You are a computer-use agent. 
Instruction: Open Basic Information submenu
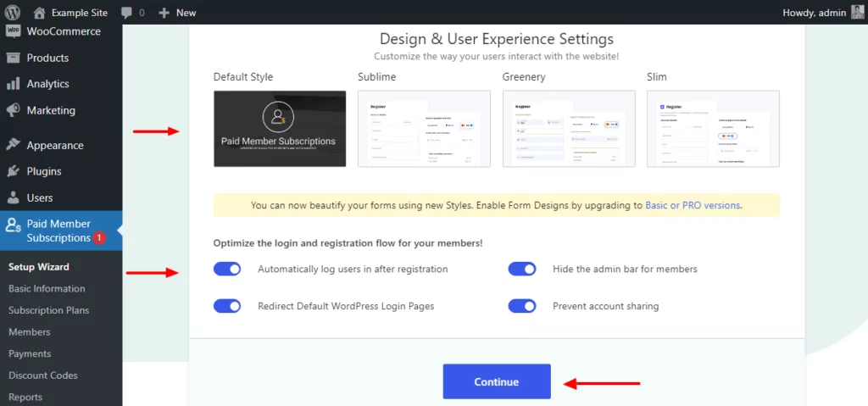pos(47,288)
